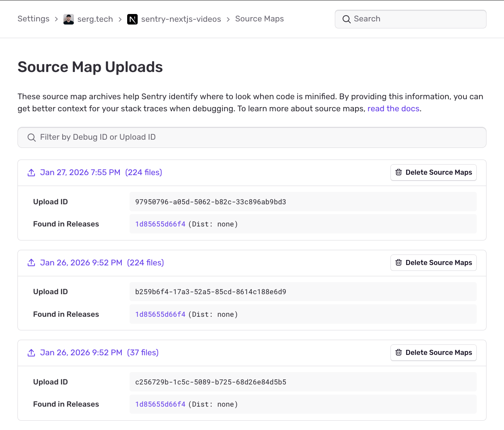504x430 pixels.
Task: Click the magnifier icon in the top Search bar
Action: [x=346, y=19]
